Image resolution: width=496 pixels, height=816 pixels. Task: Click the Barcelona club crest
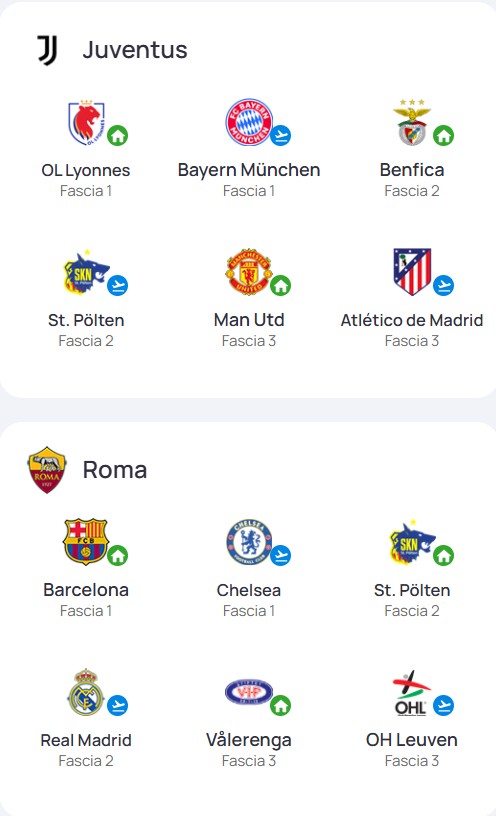[x=85, y=542]
